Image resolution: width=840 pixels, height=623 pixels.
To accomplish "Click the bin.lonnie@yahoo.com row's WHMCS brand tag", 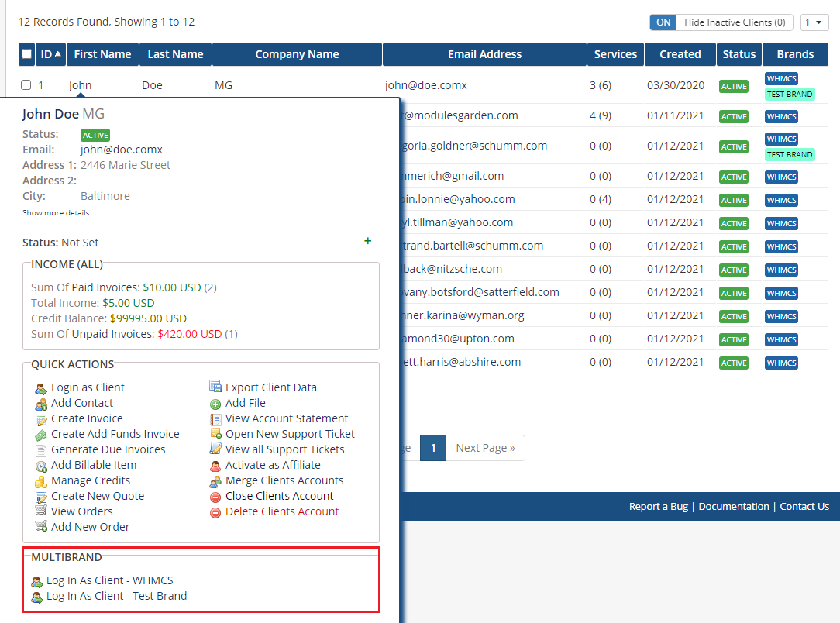I will click(781, 201).
